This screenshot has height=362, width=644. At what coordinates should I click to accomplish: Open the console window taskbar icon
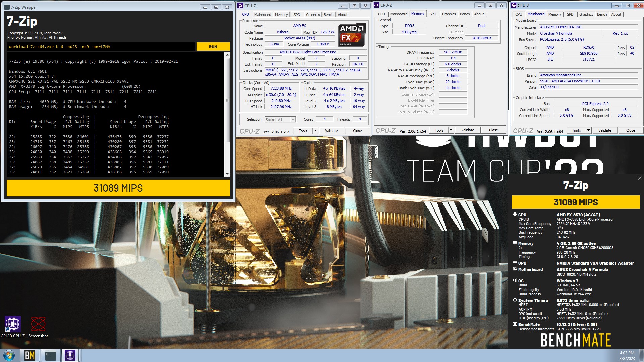pyautogui.click(x=50, y=355)
